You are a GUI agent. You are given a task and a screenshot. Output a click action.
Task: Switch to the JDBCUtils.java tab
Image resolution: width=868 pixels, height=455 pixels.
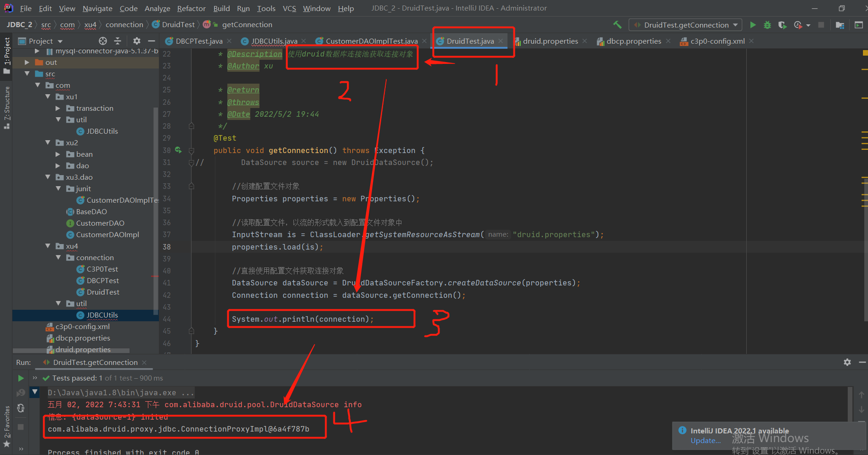tap(274, 41)
